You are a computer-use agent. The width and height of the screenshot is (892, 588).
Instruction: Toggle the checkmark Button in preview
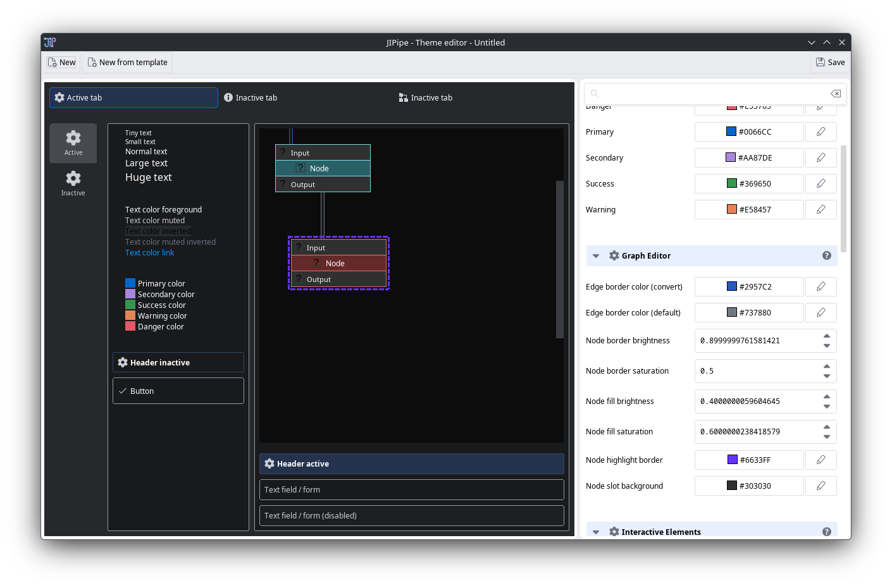point(178,391)
